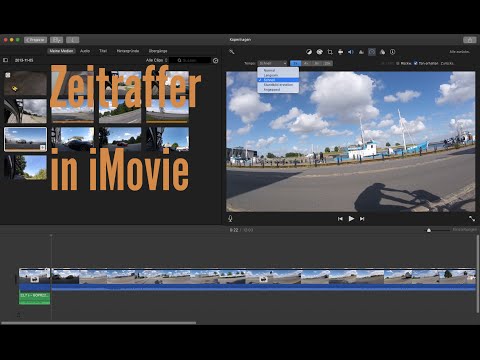Play the clip in the viewer
This screenshot has width=480, height=360.
point(351,219)
